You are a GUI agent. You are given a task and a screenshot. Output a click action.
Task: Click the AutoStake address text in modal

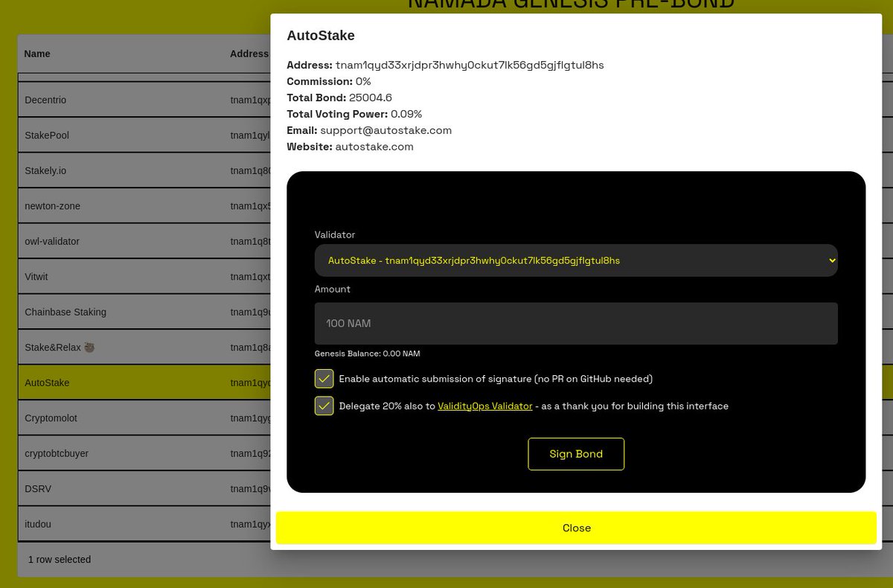[470, 65]
